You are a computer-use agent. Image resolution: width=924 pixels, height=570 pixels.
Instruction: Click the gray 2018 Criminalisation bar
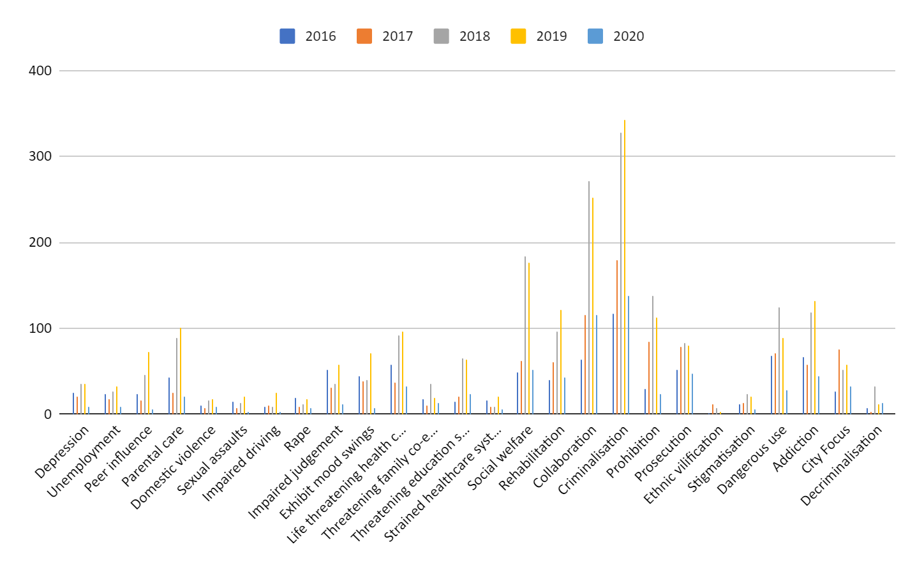tap(621, 274)
